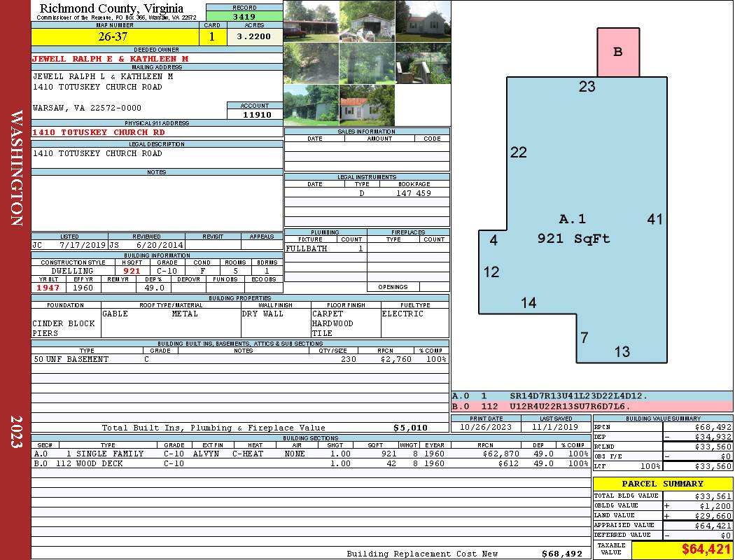This screenshot has width=735, height=560.
Task: Click mailing city line WARSAW, VA 22572-0000
Action: [87, 108]
